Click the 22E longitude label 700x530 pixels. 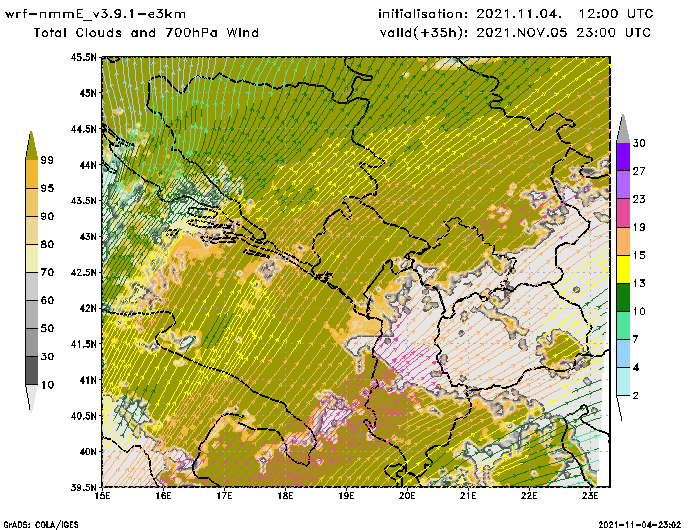tap(529, 495)
